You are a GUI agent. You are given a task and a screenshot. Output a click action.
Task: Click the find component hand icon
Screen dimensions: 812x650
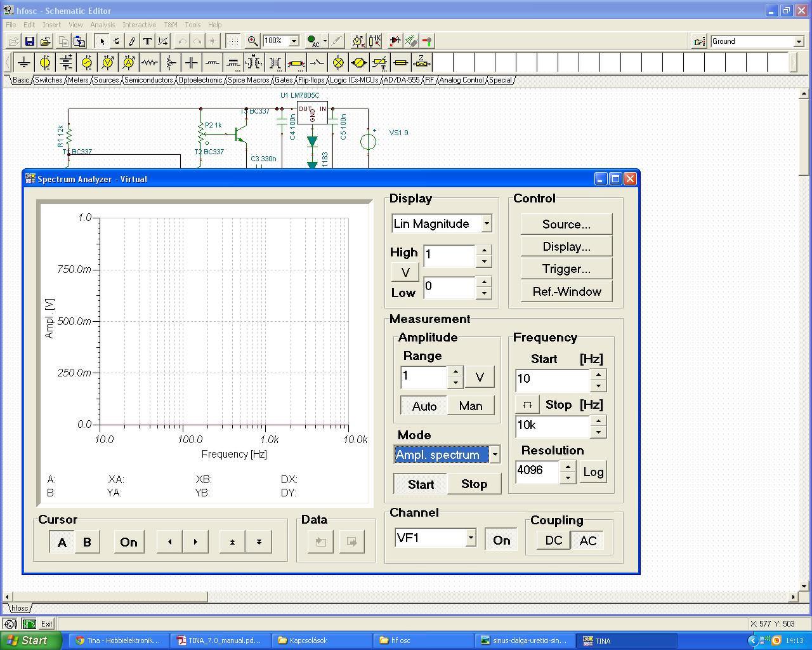pos(699,41)
